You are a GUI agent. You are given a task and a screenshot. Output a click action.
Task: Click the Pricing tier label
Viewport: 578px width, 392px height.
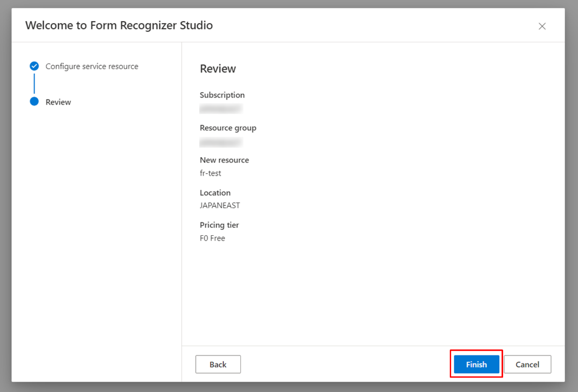219,225
